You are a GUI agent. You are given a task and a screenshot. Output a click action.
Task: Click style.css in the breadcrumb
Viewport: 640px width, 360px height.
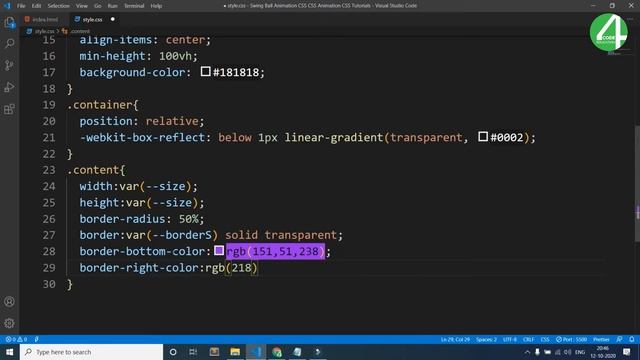pos(44,31)
